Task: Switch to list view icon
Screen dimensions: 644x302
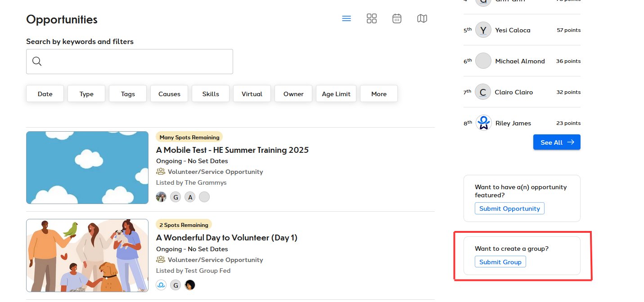Action: click(346, 19)
